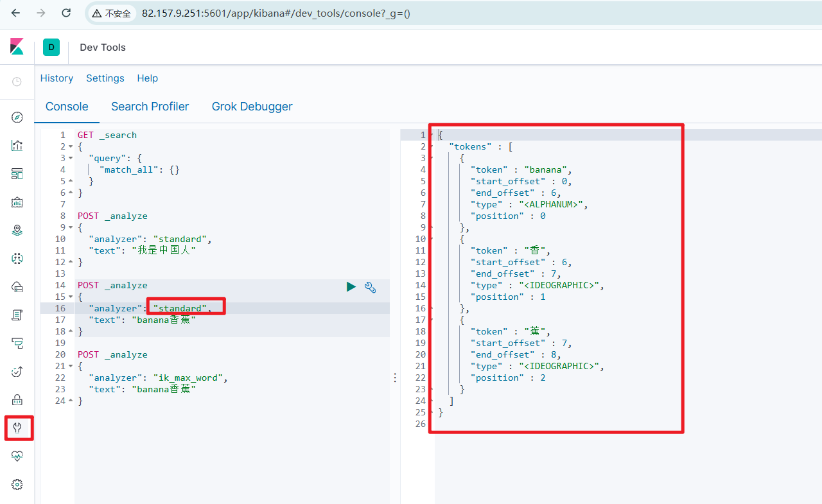
Task: Toggle fold marker at editor line 12
Action: (71, 262)
